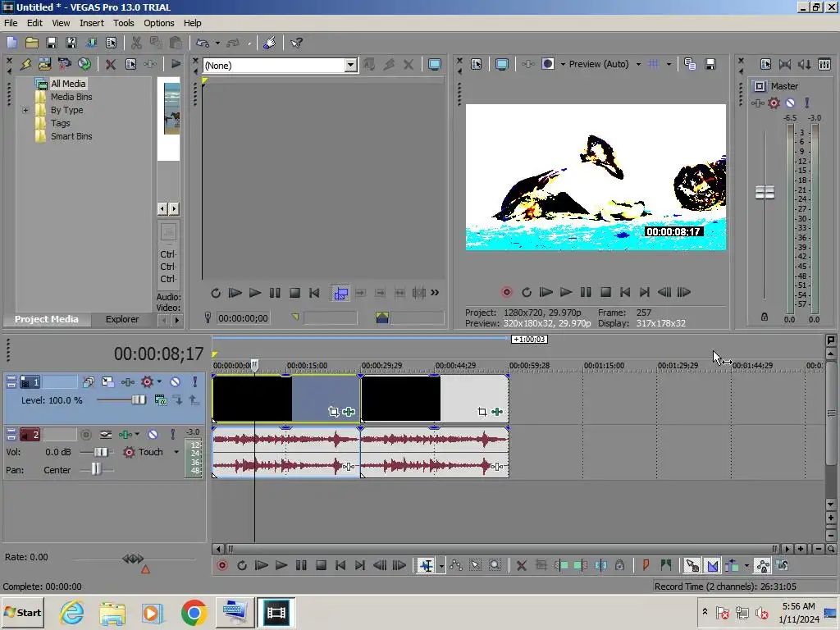Open Master bus FX gear icon
The width and height of the screenshot is (840, 630).
[774, 103]
